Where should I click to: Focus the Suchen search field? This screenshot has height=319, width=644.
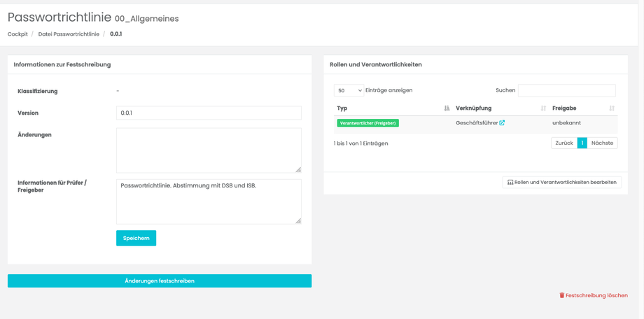pyautogui.click(x=566, y=90)
